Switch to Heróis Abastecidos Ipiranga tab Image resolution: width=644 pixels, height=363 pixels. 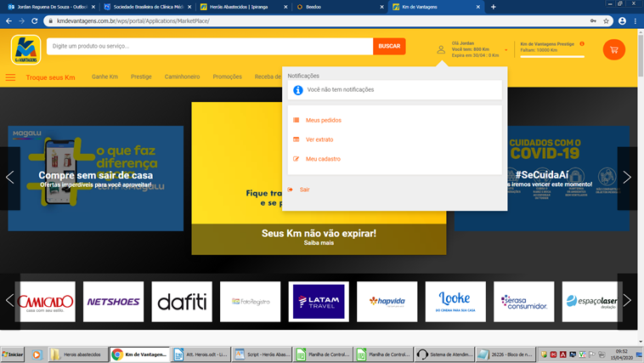243,7
